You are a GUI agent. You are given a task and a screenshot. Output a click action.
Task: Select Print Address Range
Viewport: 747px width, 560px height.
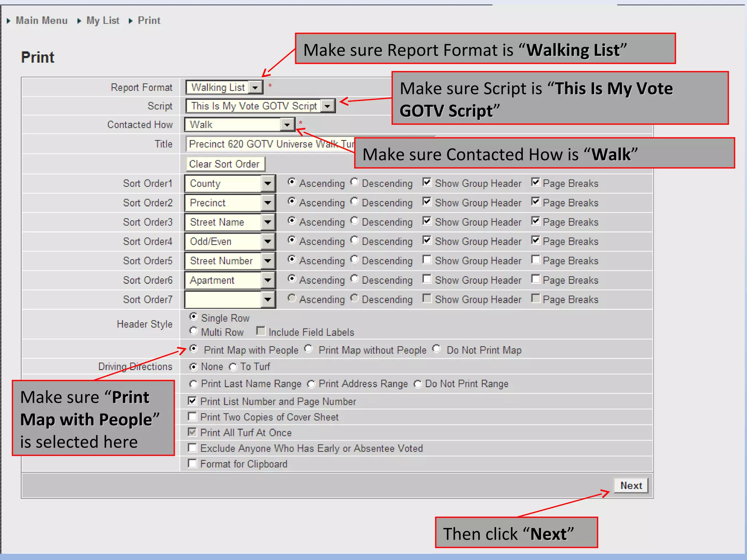tap(311, 384)
